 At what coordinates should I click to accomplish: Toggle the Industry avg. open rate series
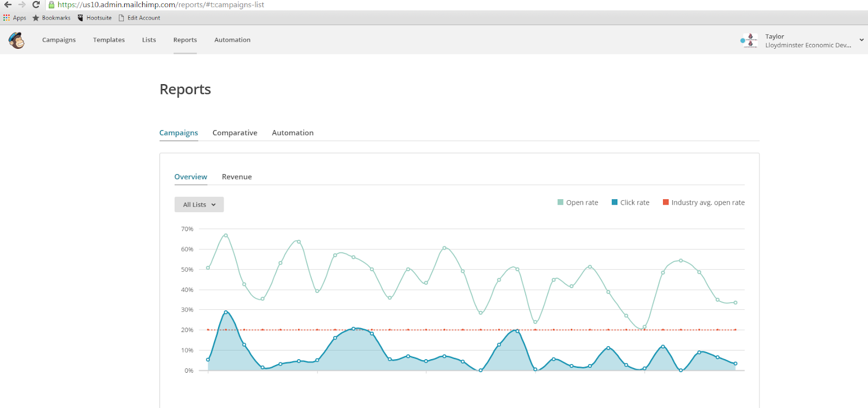coord(704,202)
